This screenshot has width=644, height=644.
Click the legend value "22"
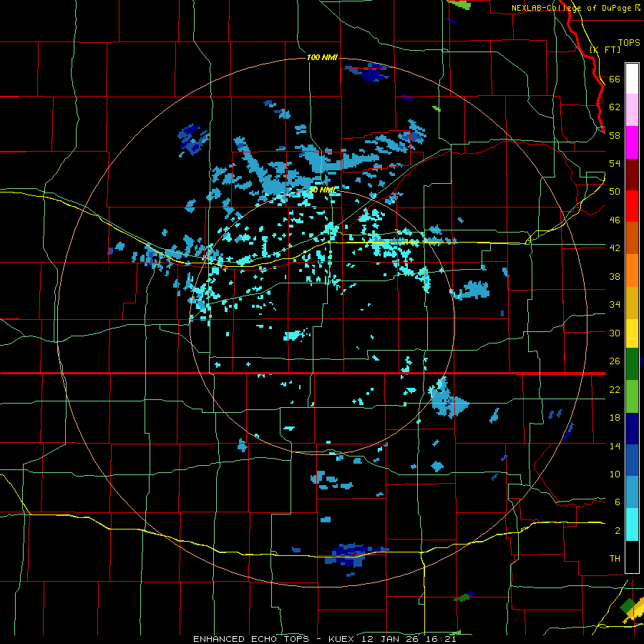615,390
